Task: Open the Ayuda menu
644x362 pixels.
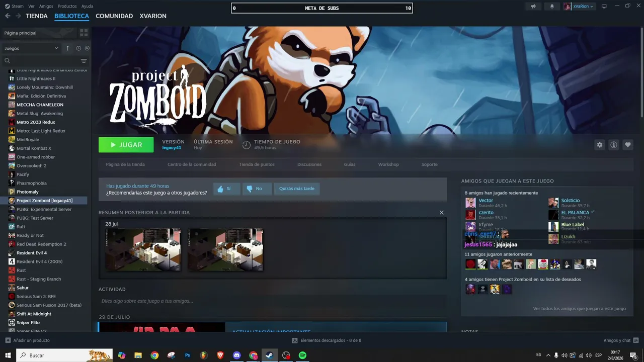Action: pos(88,7)
